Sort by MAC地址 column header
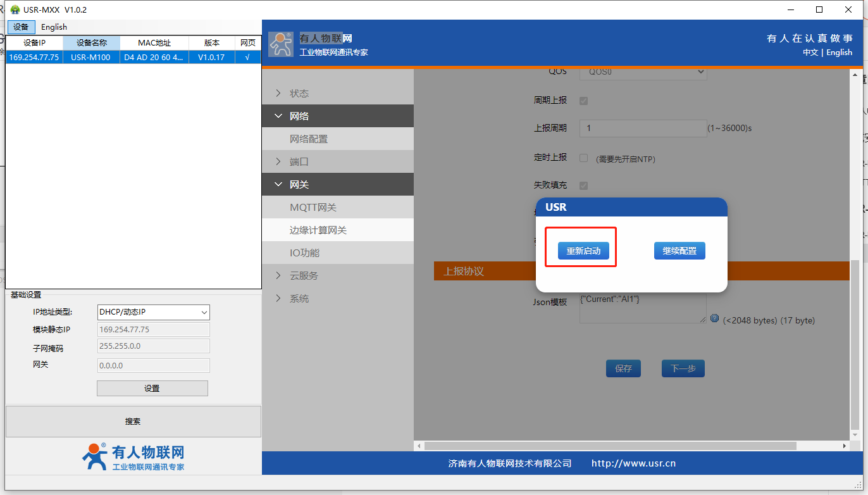This screenshot has width=868, height=495. [154, 43]
